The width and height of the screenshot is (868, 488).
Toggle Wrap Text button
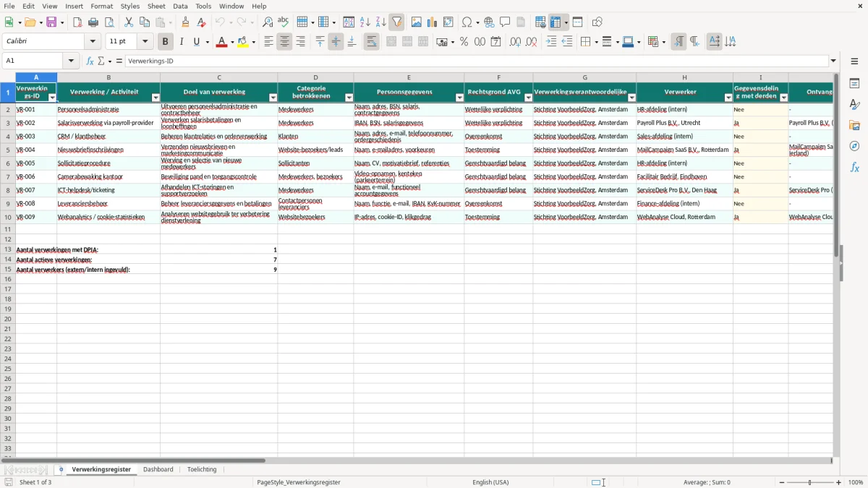pyautogui.click(x=371, y=42)
